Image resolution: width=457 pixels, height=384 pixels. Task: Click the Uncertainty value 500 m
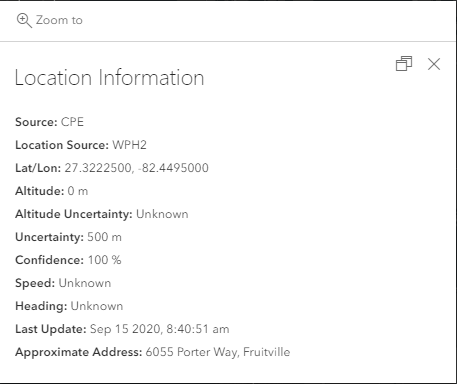(104, 237)
